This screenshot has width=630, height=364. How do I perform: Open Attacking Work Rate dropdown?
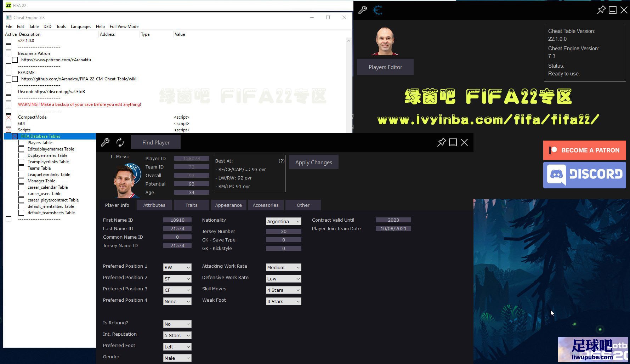pyautogui.click(x=283, y=267)
